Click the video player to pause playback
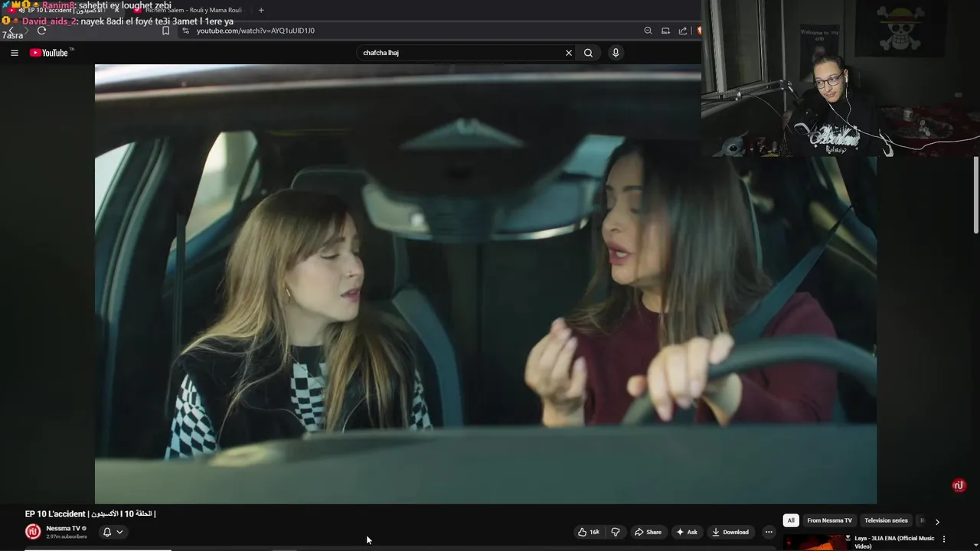980x551 pixels. point(485,284)
